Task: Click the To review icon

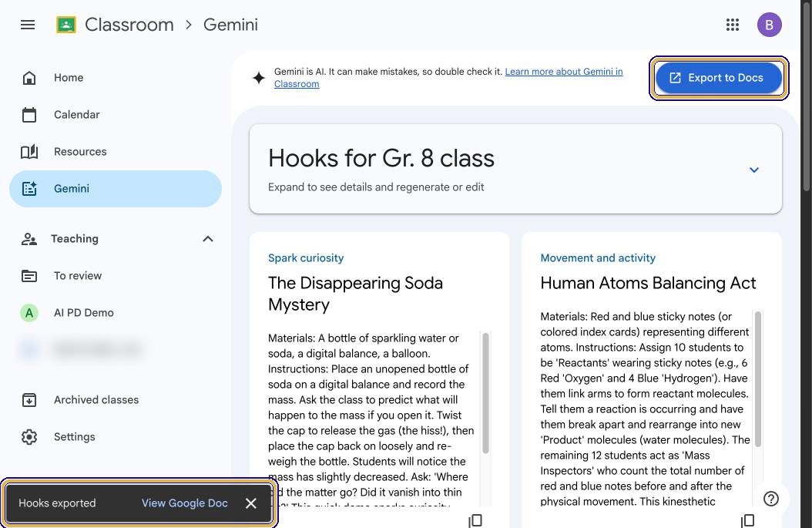Action: click(x=29, y=276)
